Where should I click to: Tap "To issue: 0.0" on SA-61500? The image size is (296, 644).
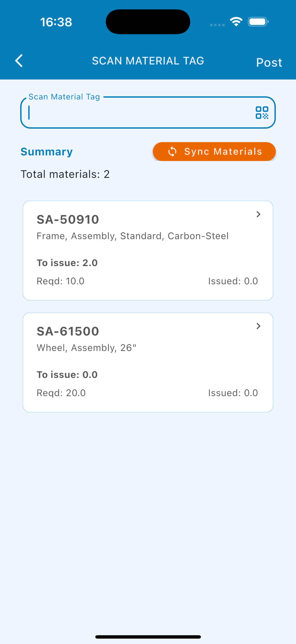click(x=67, y=375)
